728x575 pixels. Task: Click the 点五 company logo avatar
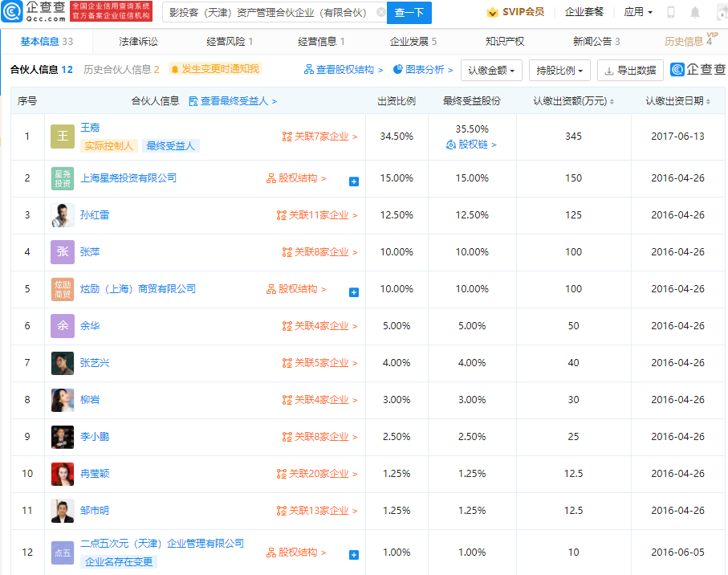coord(63,553)
